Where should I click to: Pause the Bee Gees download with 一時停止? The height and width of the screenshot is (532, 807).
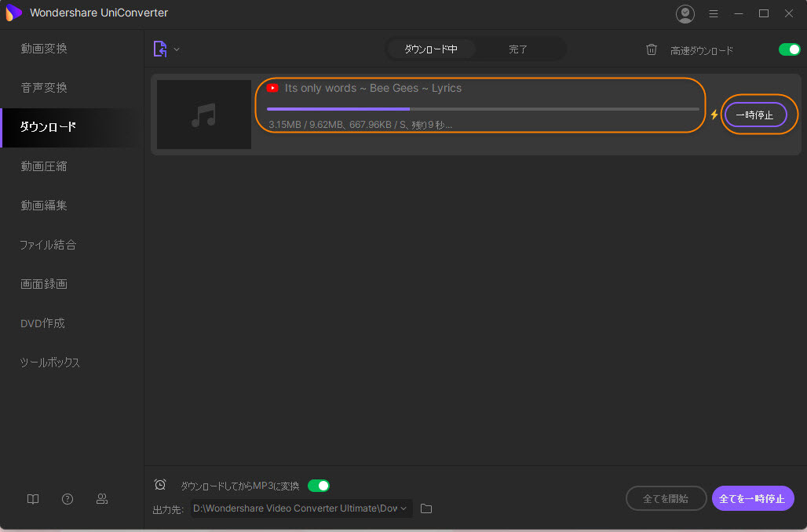[x=755, y=115]
